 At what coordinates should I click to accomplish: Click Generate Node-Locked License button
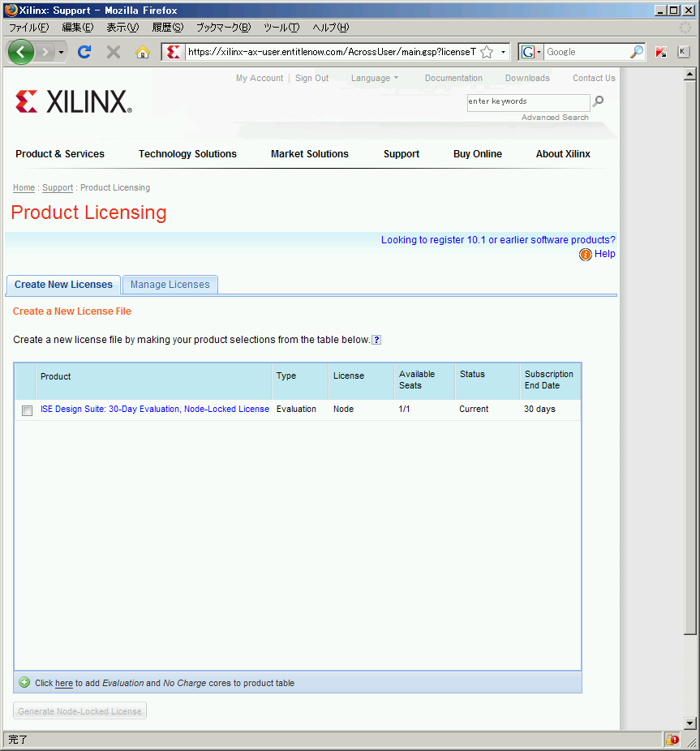click(80, 711)
